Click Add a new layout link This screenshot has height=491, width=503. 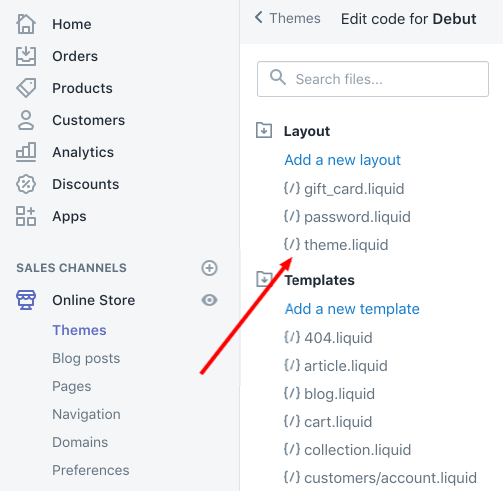342,160
